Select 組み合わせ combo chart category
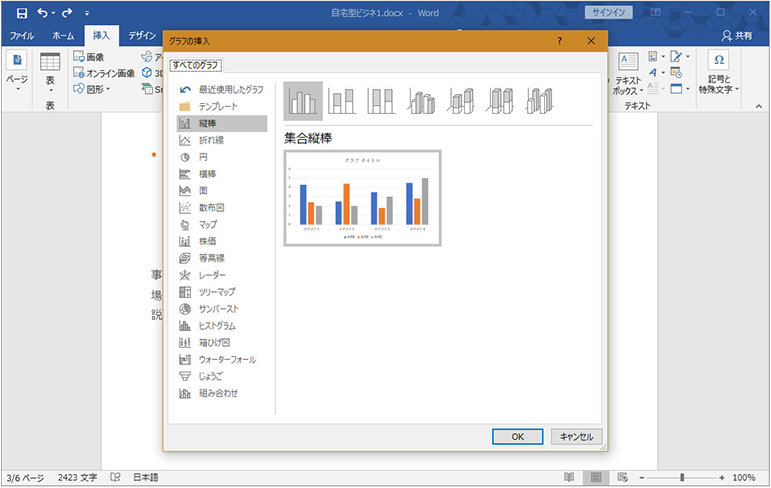The width and height of the screenshot is (771, 488). pyautogui.click(x=222, y=393)
